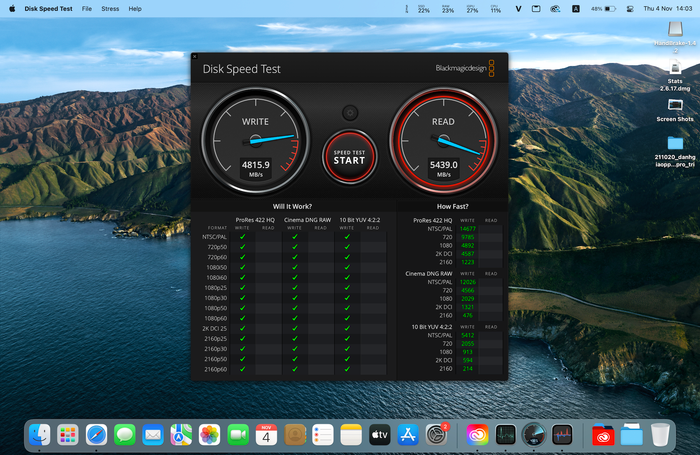Image resolution: width=700 pixels, height=455 pixels.
Task: Open the App Store from the Dock
Action: coord(408,434)
